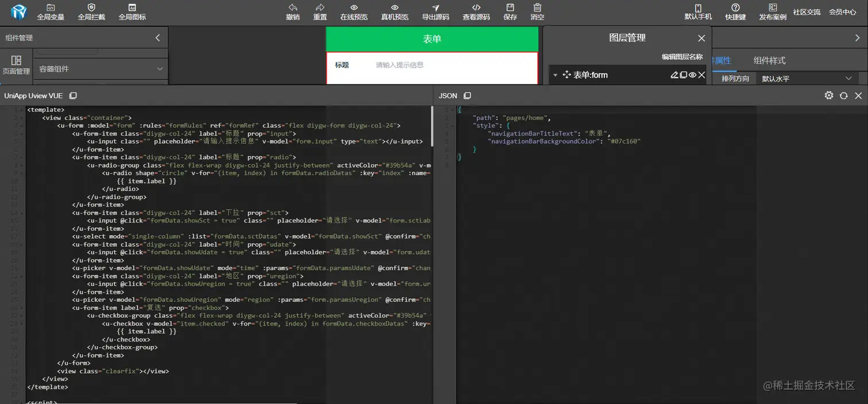This screenshot has width=868, height=404.
Task: Toggle visibility of the 表单:form layer
Action: point(692,75)
